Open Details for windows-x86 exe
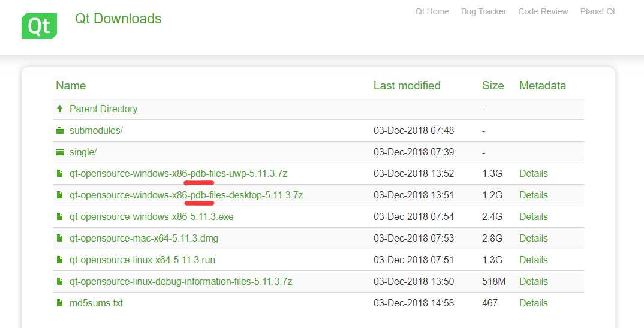This screenshot has height=328, width=644. coord(534,216)
